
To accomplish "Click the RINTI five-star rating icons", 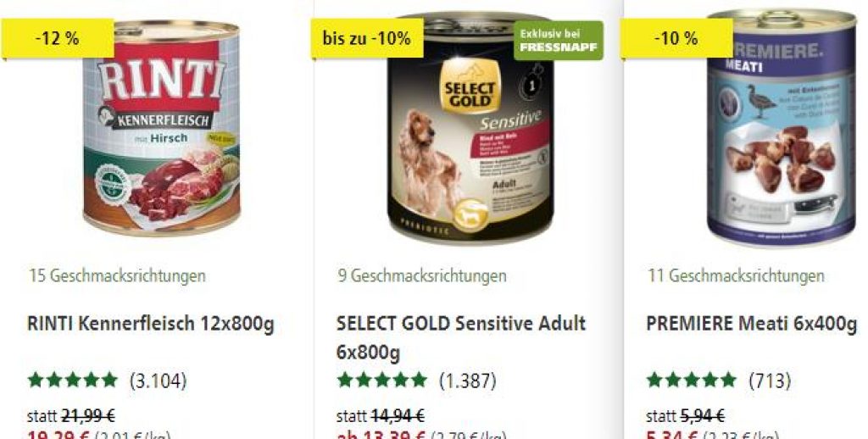I will tap(73, 381).
